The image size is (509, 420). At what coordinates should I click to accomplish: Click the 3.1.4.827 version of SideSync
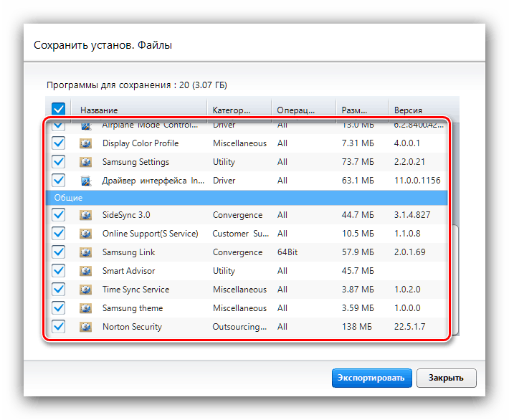pyautogui.click(x=412, y=215)
